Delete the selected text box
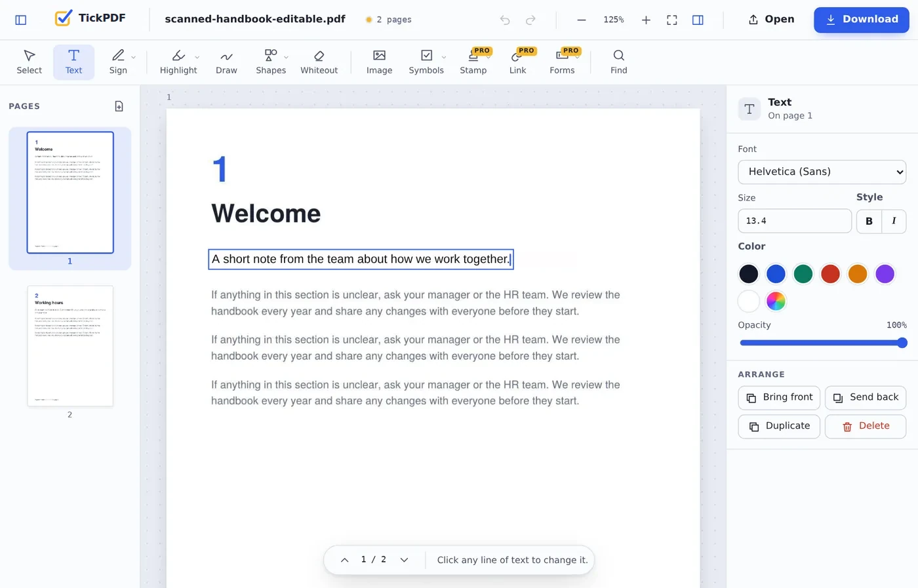 click(x=866, y=427)
